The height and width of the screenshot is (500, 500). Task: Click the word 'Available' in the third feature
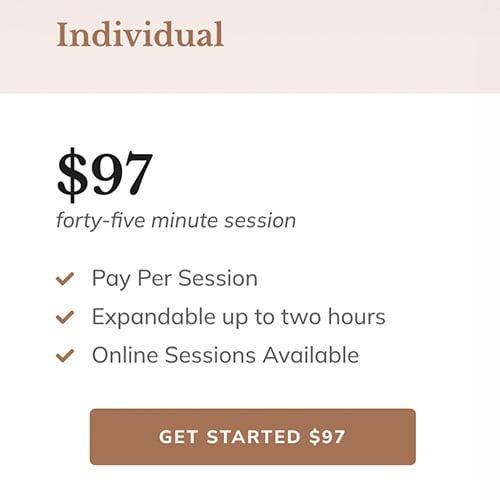(x=311, y=355)
